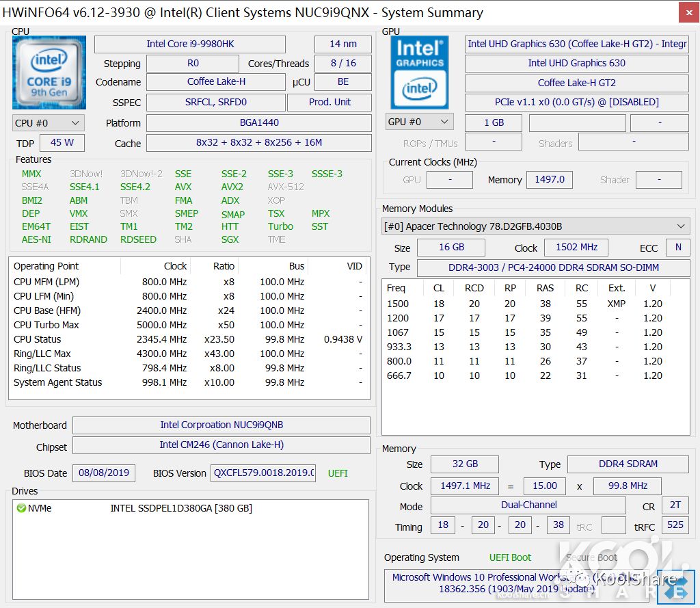Click the Dual-Channel mode field

(x=528, y=505)
